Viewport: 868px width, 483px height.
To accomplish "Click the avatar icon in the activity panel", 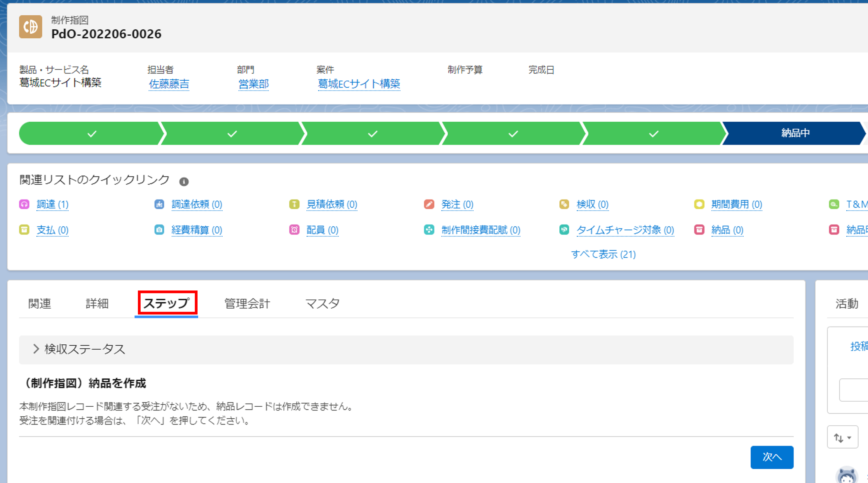I will [847, 475].
